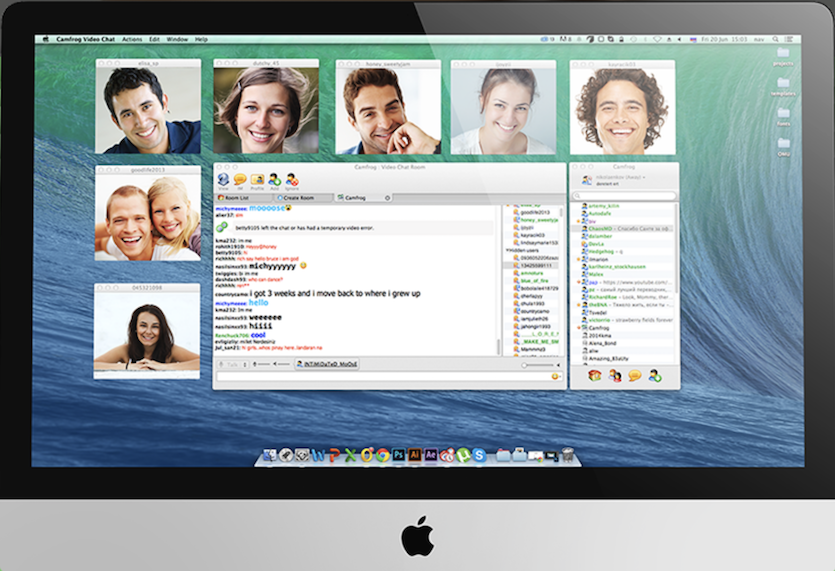Click the chat log scrollbar

coord(498,346)
